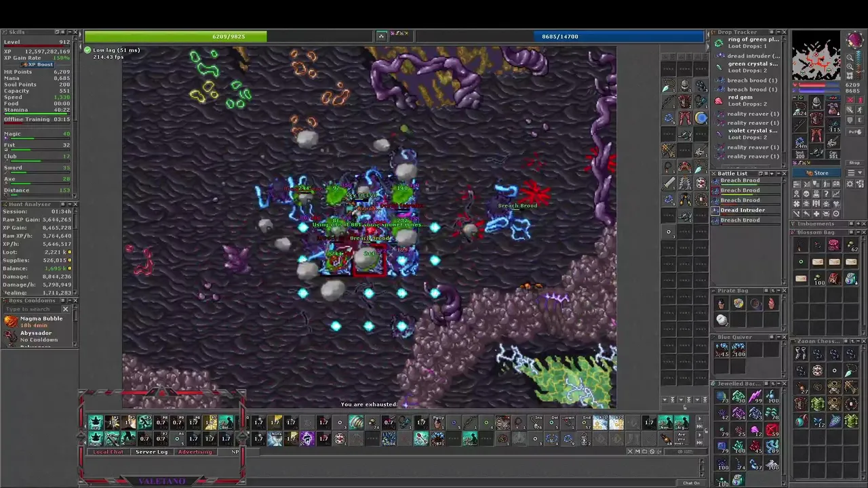This screenshot has height=488, width=868.
Task: Switch to Local Chat tab
Action: point(108,451)
